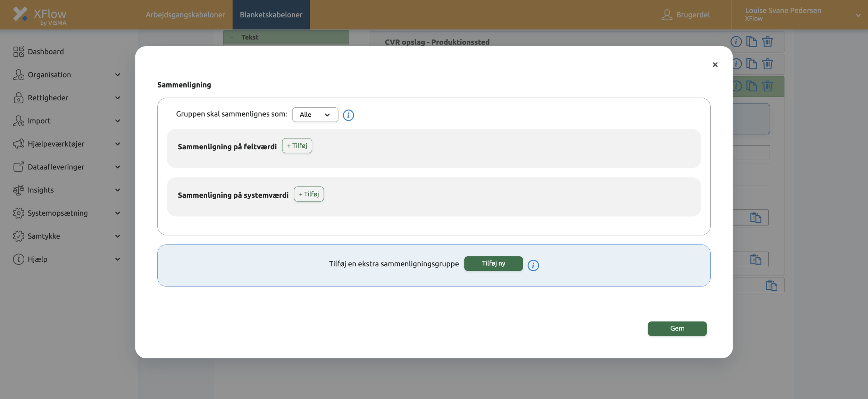The image size is (868, 399).
Task: Click the Samtykke badge icon
Action: tap(18, 236)
